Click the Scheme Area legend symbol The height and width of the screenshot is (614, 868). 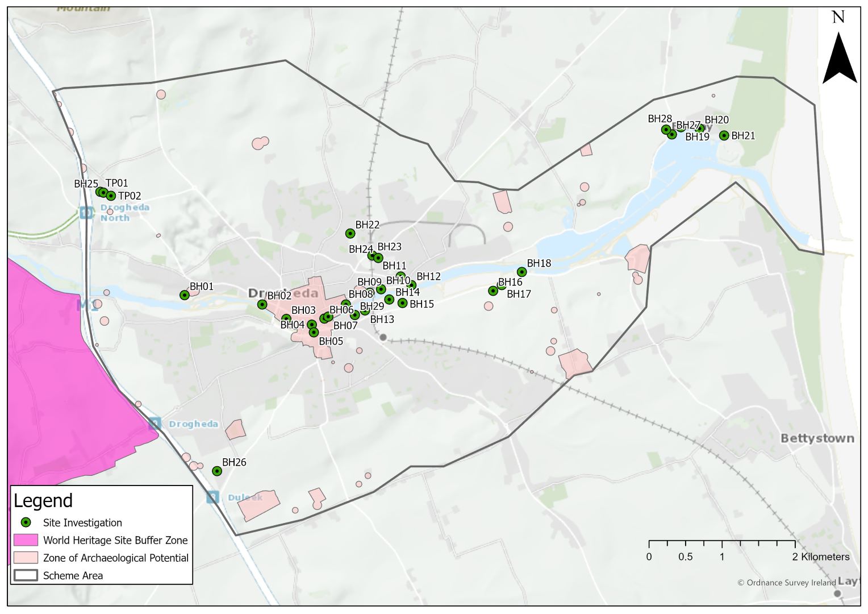26,575
